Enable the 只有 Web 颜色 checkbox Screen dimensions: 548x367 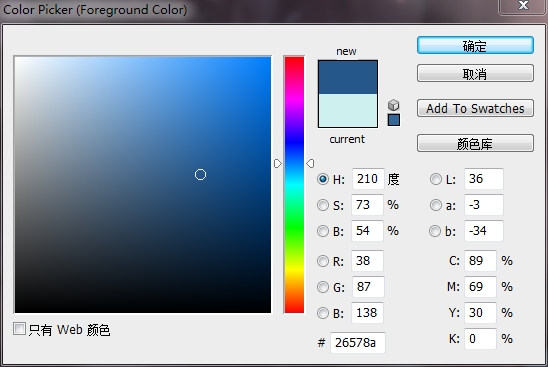pyautogui.click(x=19, y=329)
